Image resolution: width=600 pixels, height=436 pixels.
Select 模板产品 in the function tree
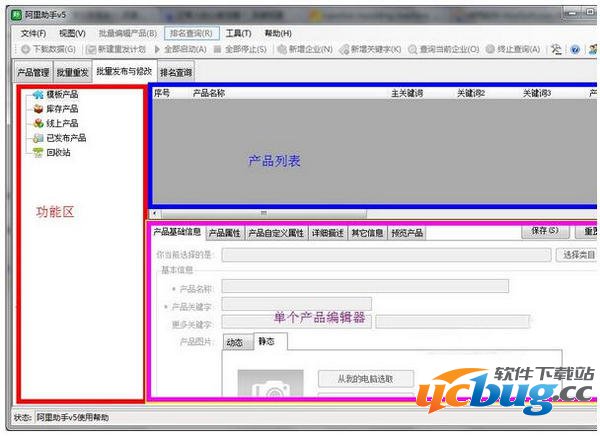point(61,95)
